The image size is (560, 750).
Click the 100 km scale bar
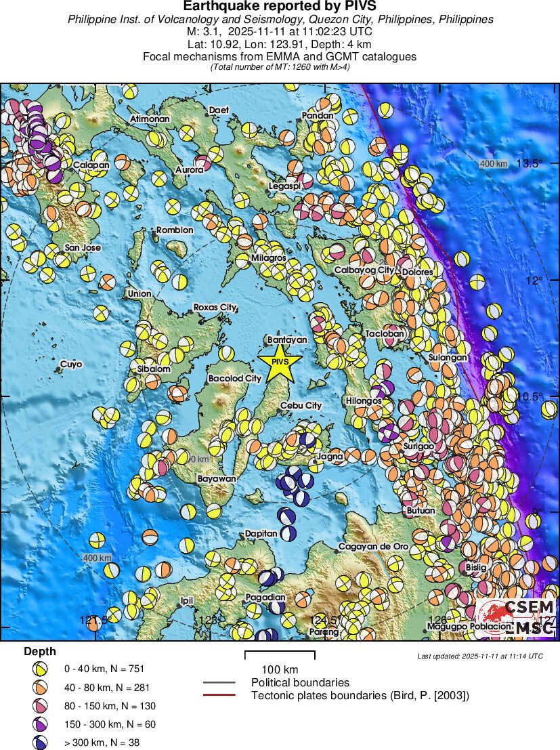pyautogui.click(x=280, y=655)
